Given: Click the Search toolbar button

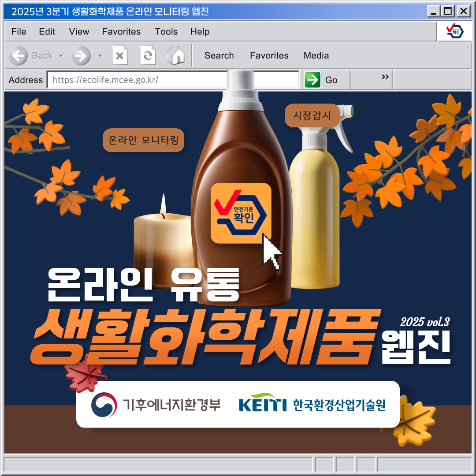Looking at the screenshot, I should point(219,56).
